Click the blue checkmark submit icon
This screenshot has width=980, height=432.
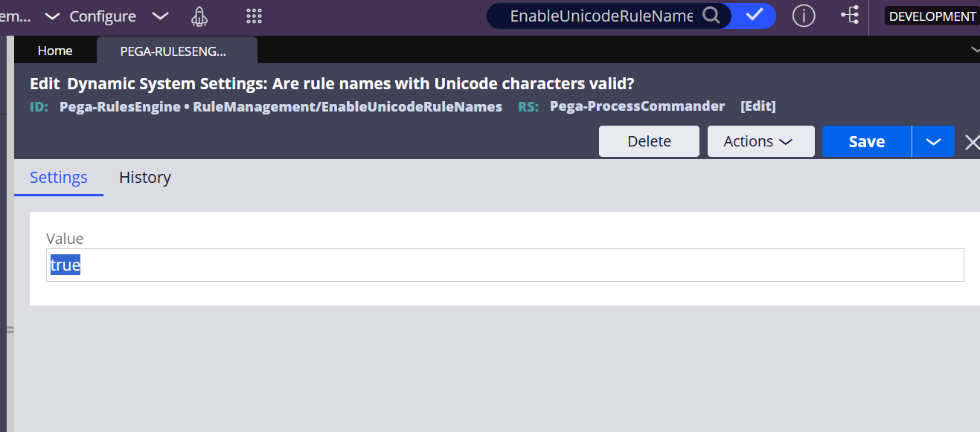[754, 16]
